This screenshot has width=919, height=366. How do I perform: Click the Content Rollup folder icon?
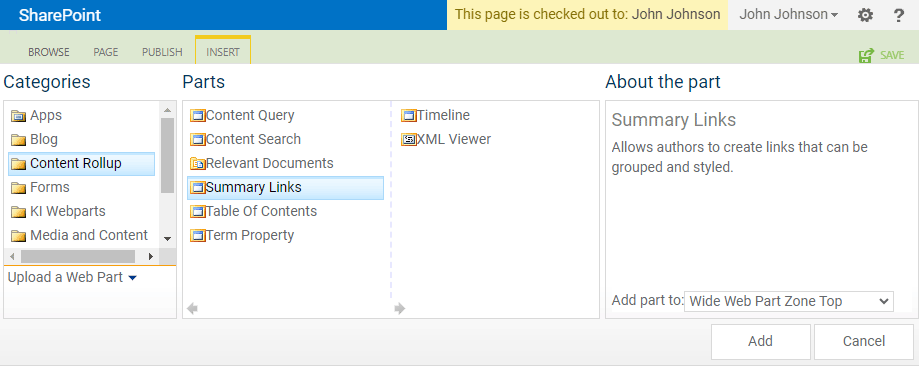(x=19, y=164)
